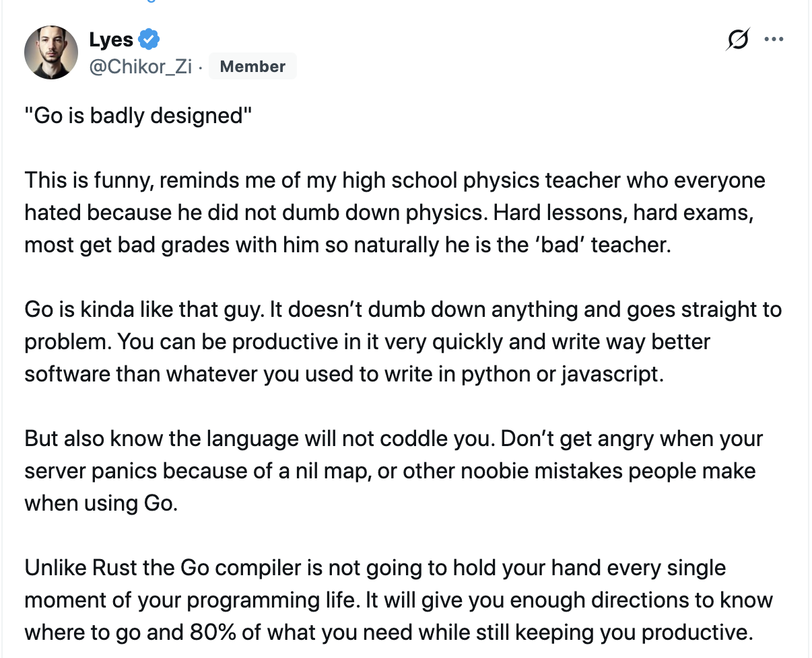Click the display name Lyes
812x658 pixels.
pos(111,40)
